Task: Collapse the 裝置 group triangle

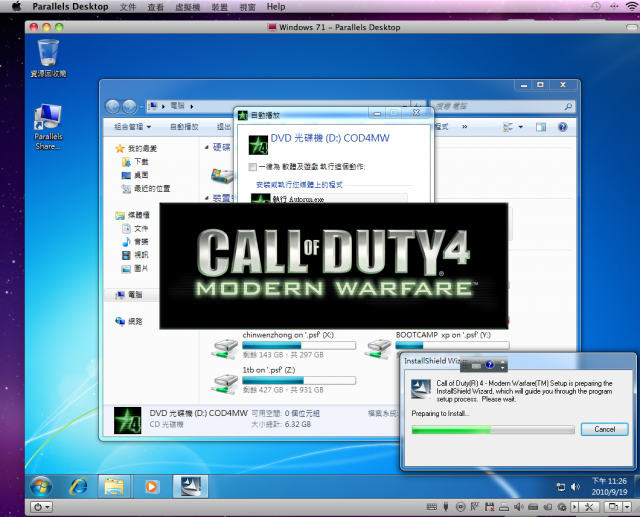Action: 207,198
